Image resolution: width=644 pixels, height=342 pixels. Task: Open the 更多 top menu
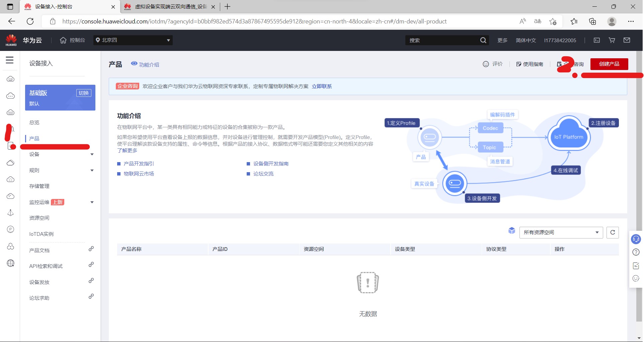(502, 40)
